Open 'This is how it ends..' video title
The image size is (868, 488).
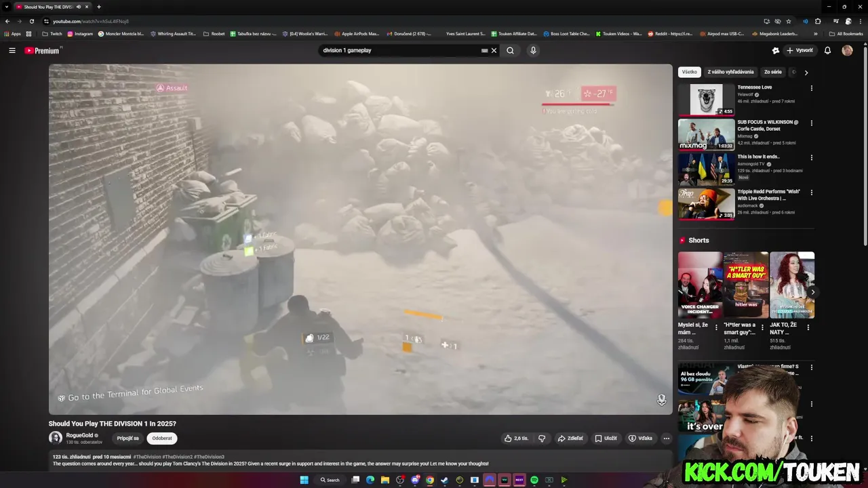pyautogui.click(x=758, y=157)
